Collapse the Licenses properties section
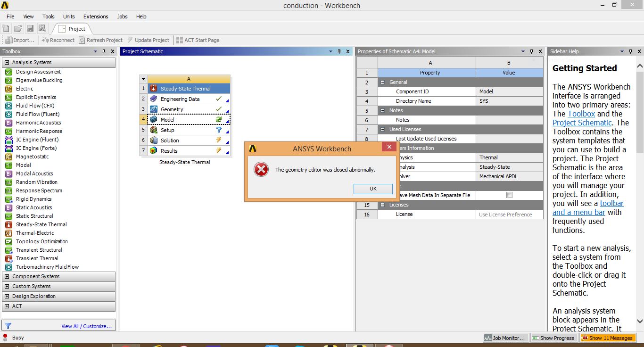 pyautogui.click(x=382, y=205)
